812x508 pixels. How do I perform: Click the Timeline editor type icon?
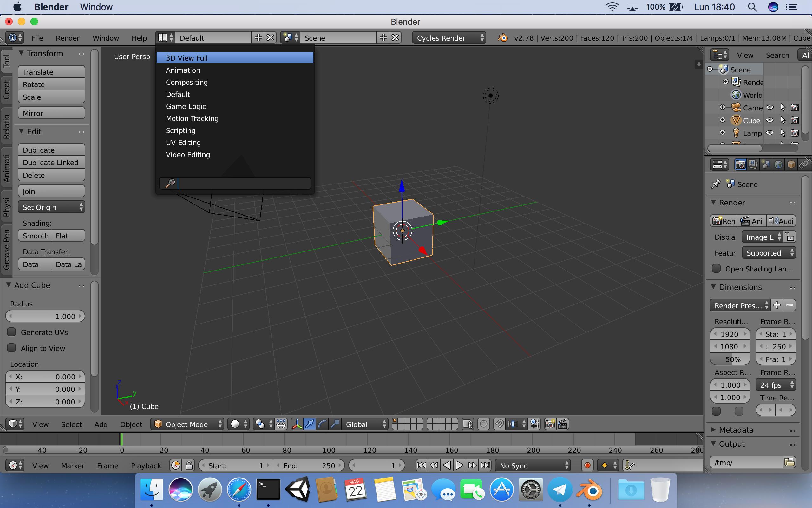click(x=15, y=465)
